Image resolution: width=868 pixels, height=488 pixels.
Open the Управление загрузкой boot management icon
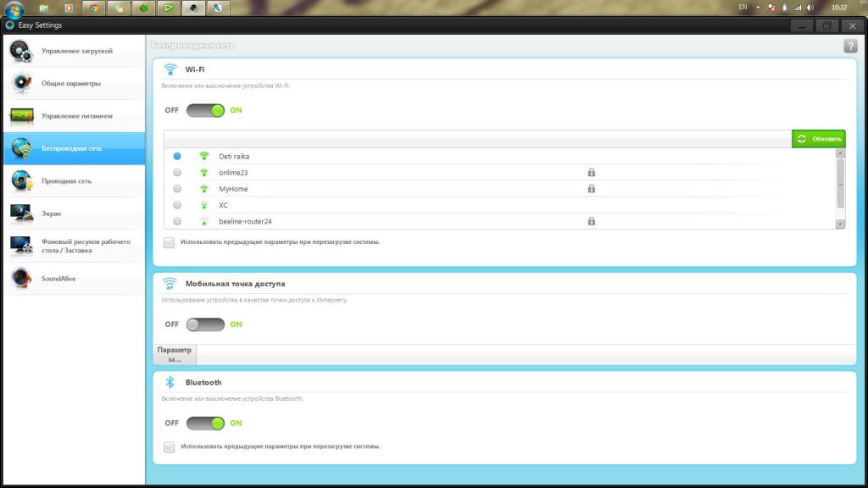click(21, 51)
